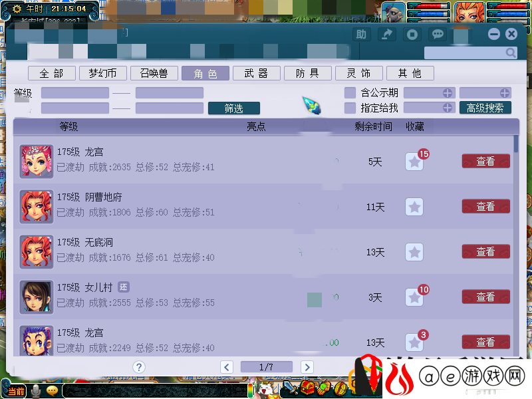Switch to the 梦幻币 tab
532x399 pixels.
pyautogui.click(x=103, y=73)
